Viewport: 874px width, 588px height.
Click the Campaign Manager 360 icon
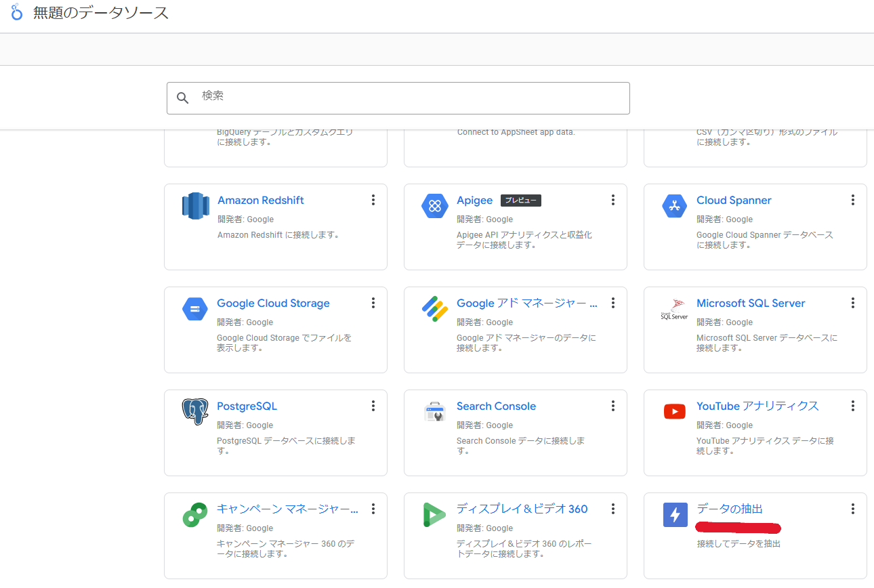coord(195,515)
